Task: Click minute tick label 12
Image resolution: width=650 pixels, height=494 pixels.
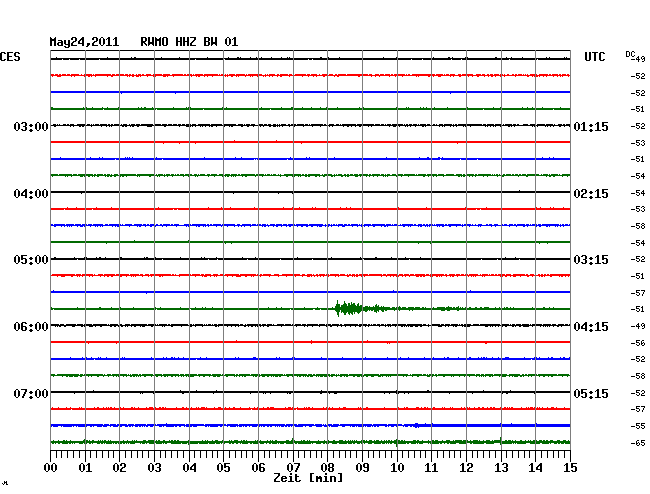Action: click(466, 467)
